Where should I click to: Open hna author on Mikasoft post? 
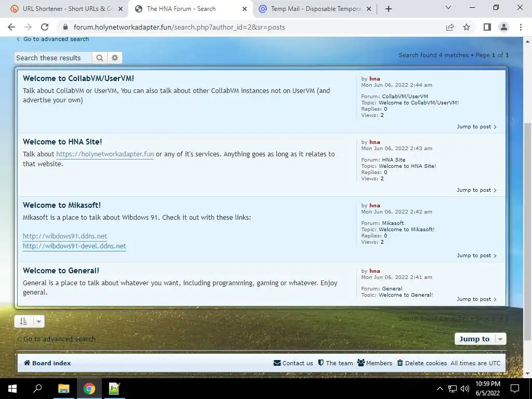click(375, 206)
